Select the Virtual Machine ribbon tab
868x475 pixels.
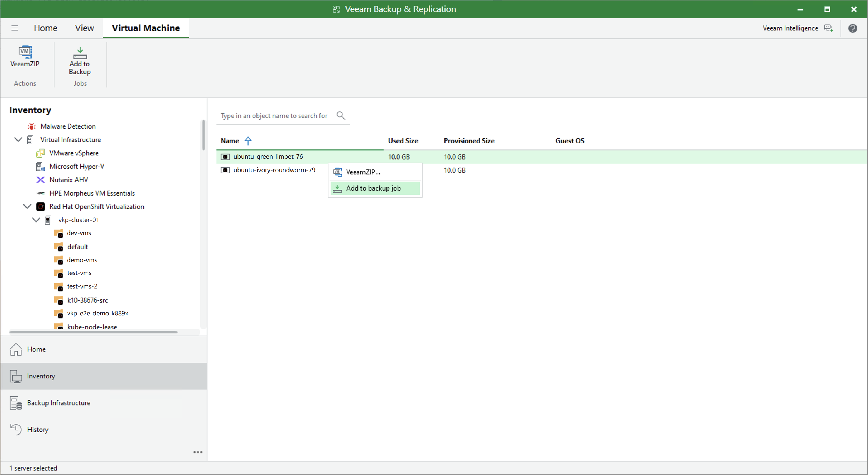pos(146,28)
